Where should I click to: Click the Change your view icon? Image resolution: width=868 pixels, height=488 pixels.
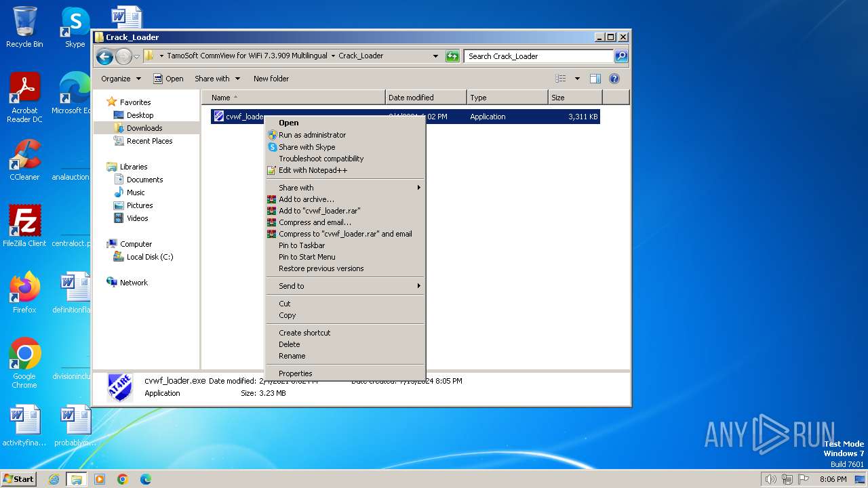coord(561,79)
